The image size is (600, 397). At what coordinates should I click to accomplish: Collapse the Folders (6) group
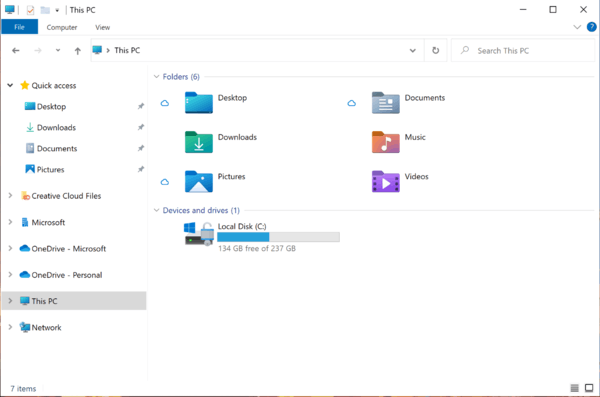click(156, 77)
